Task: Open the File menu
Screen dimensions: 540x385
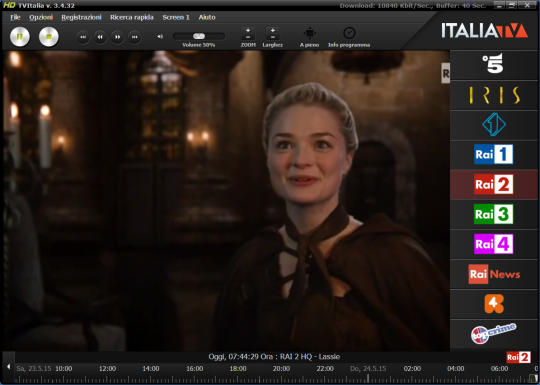Action: pyautogui.click(x=15, y=17)
